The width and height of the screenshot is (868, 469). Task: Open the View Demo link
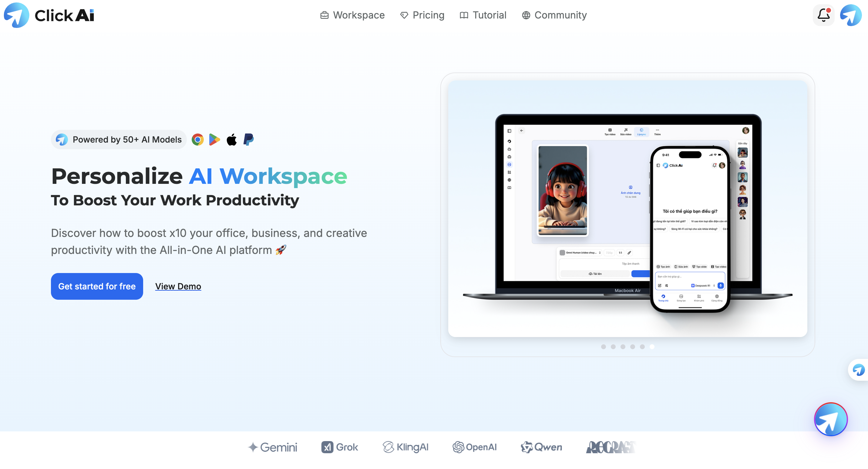point(178,286)
